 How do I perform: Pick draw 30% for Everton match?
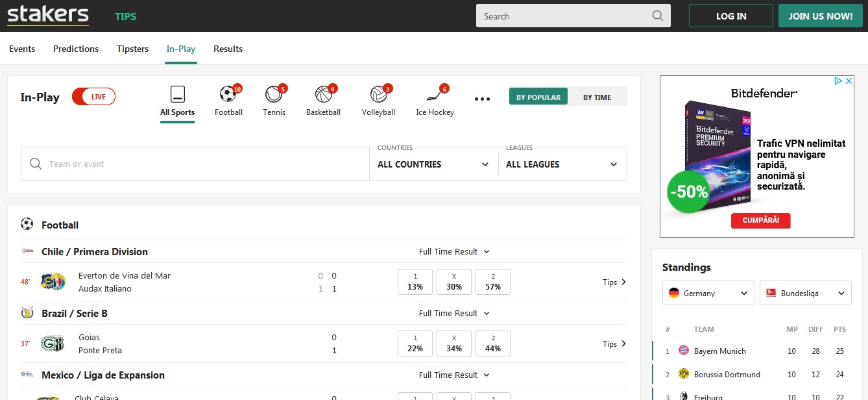[454, 282]
